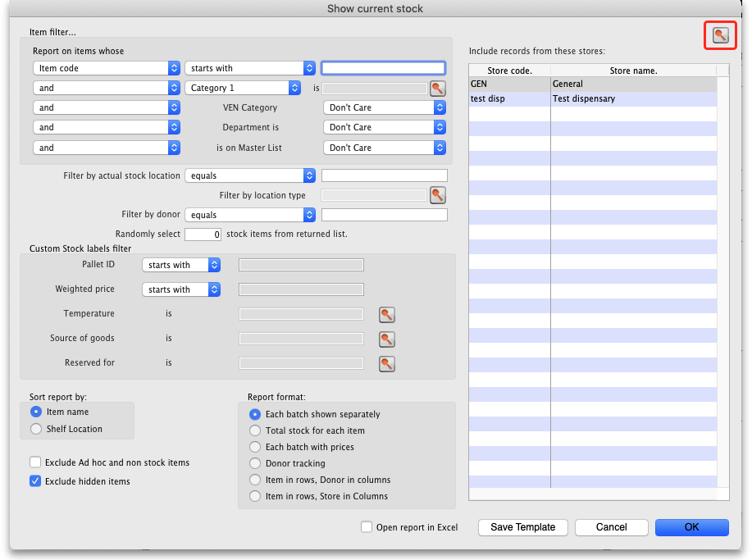752x560 pixels.
Task: Open the Item code field dropdown
Action: tap(107, 68)
